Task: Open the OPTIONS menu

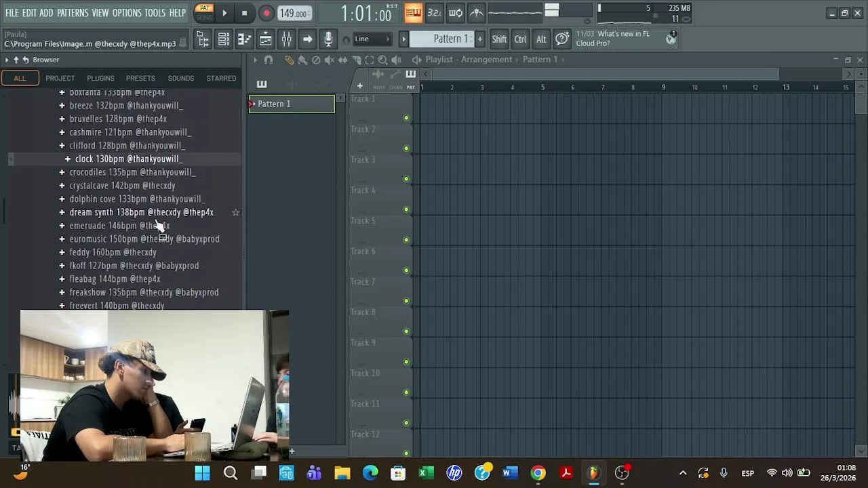Action: tap(127, 13)
